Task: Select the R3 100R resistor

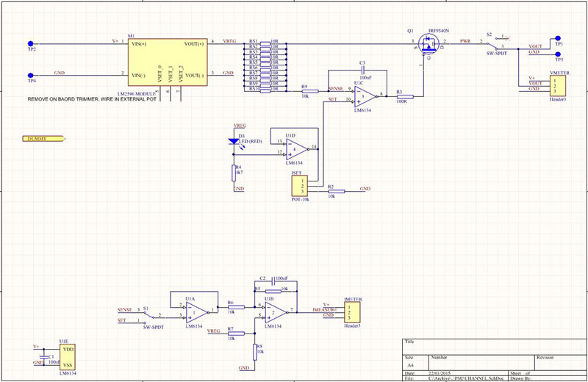Action: point(403,96)
